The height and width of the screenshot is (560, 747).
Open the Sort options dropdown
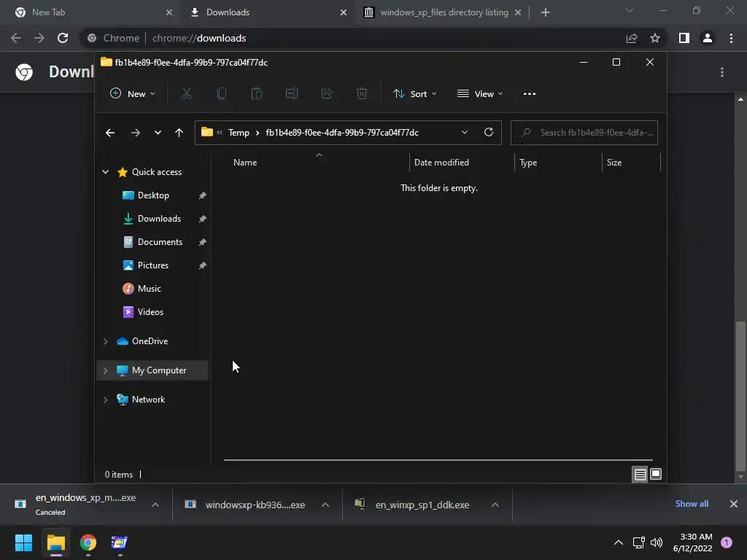pyautogui.click(x=414, y=94)
